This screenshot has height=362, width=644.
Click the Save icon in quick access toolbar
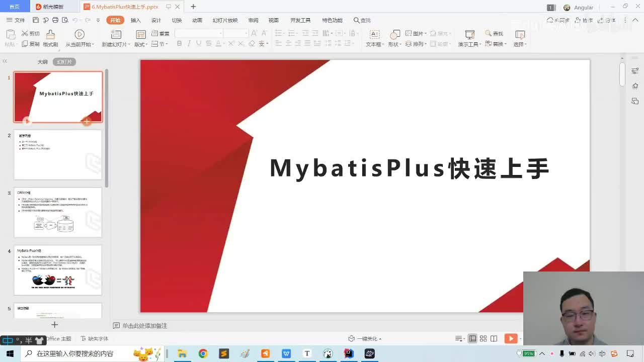click(x=36, y=20)
